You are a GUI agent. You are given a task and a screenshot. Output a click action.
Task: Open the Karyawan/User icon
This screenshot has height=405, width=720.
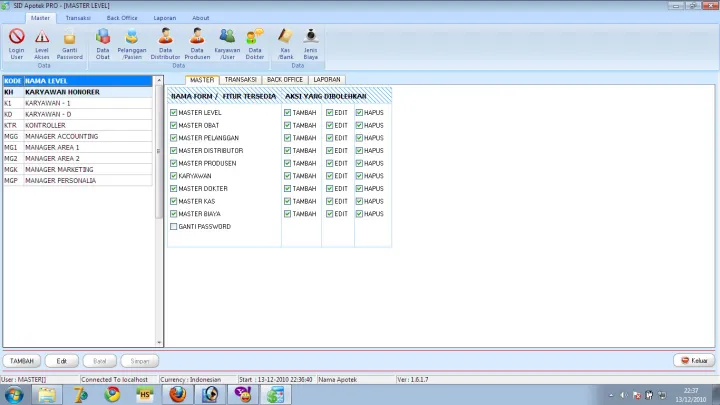(x=227, y=44)
